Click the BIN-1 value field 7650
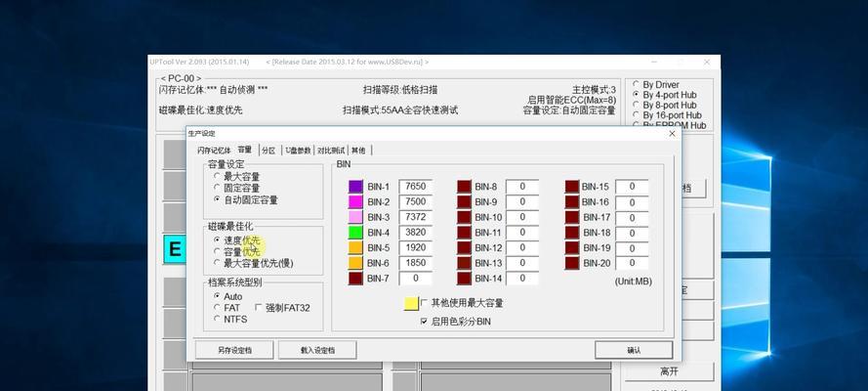Viewport: 868px width, 391px height. point(415,187)
